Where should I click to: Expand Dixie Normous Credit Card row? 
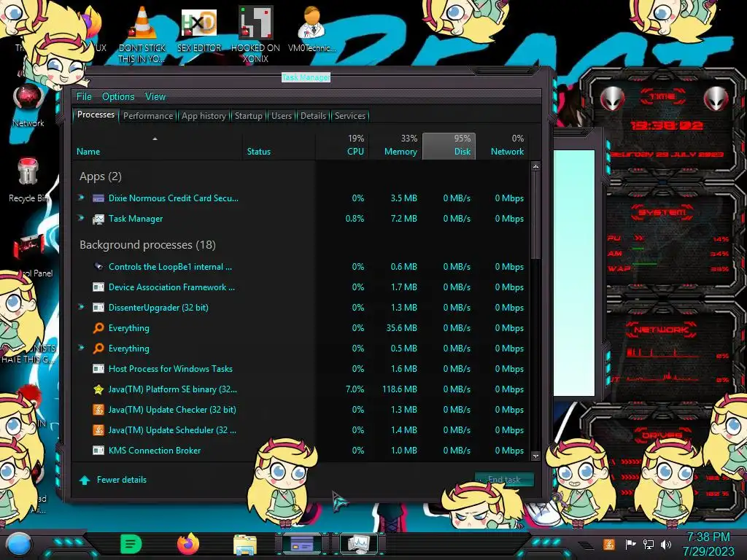click(81, 198)
